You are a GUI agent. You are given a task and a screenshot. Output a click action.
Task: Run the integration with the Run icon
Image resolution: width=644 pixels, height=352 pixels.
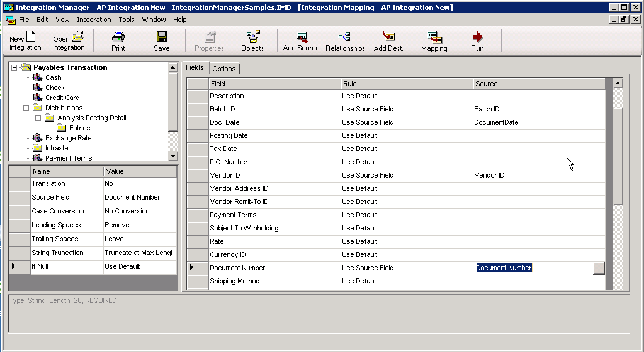477,41
